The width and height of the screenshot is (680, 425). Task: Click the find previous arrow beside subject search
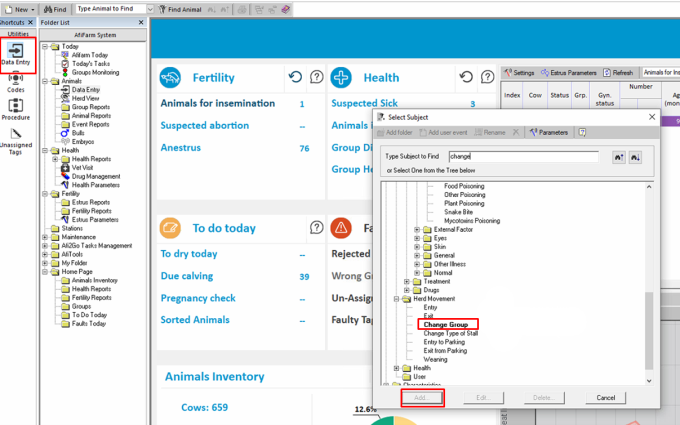pos(617,157)
